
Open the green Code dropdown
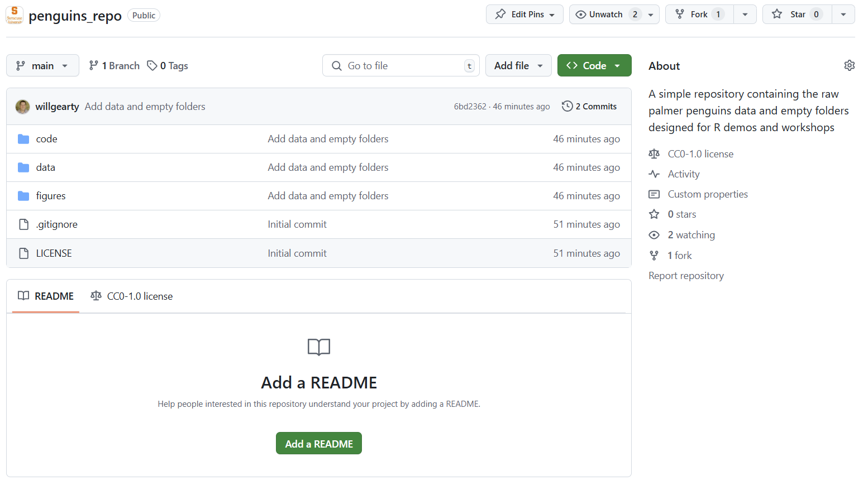[594, 65]
